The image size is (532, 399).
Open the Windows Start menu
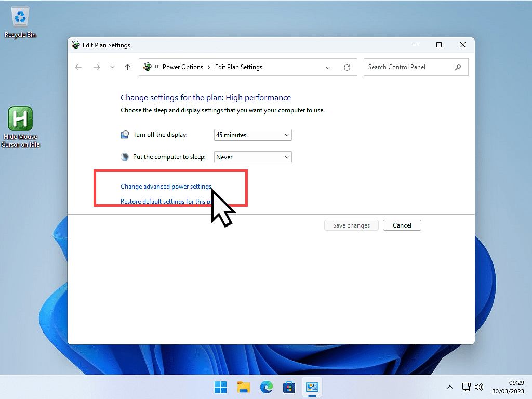[x=220, y=387]
